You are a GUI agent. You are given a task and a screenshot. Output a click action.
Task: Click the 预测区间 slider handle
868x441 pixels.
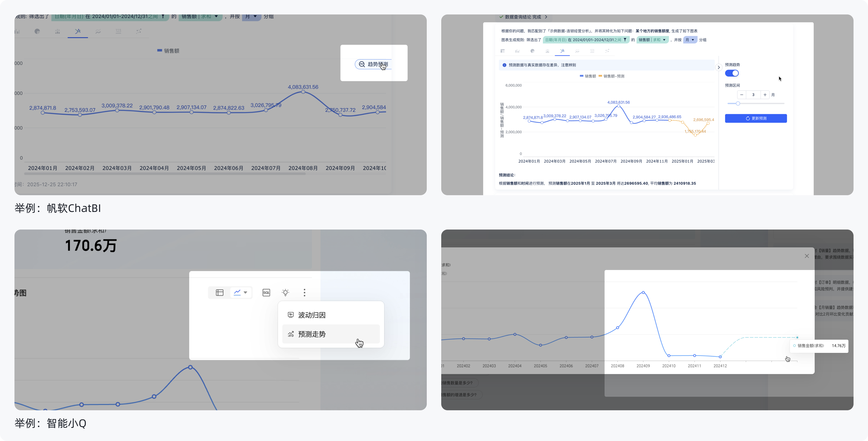pos(738,103)
